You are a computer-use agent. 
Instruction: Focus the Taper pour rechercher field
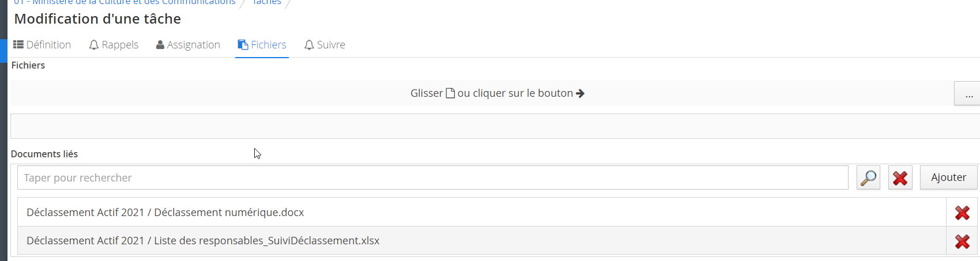coord(433,177)
